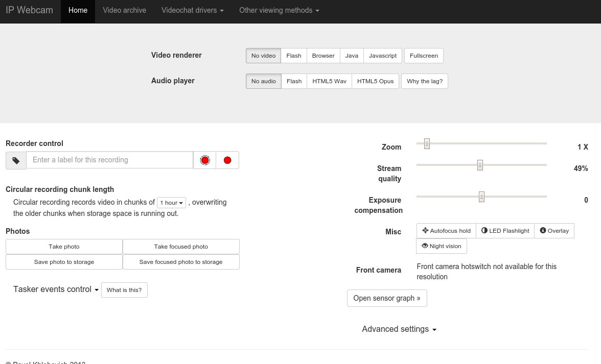Expand Tasker events control

tap(56, 289)
